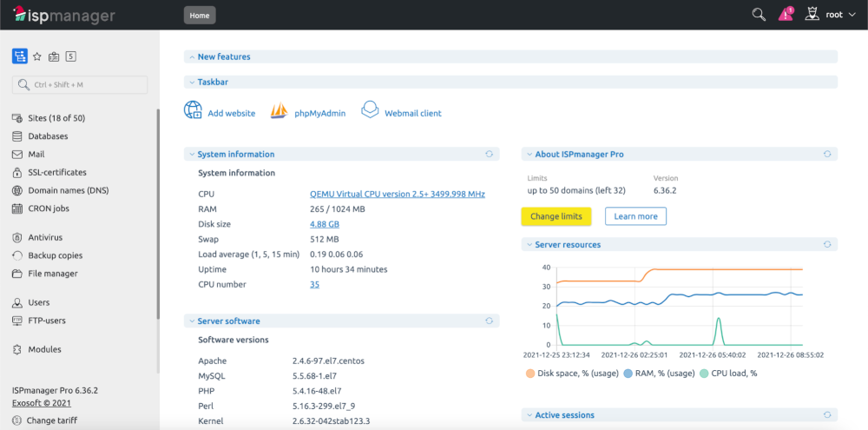The image size is (868, 430).
Task: Refresh the Server resources panel
Action: click(827, 245)
